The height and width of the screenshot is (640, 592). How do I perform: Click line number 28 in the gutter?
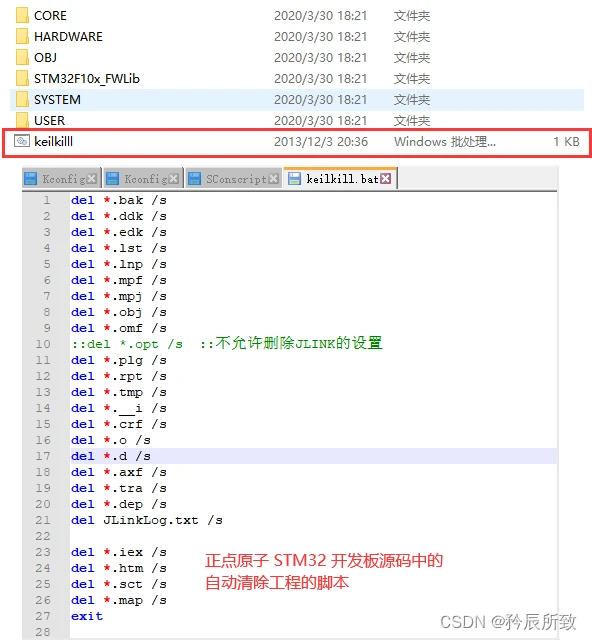click(43, 632)
